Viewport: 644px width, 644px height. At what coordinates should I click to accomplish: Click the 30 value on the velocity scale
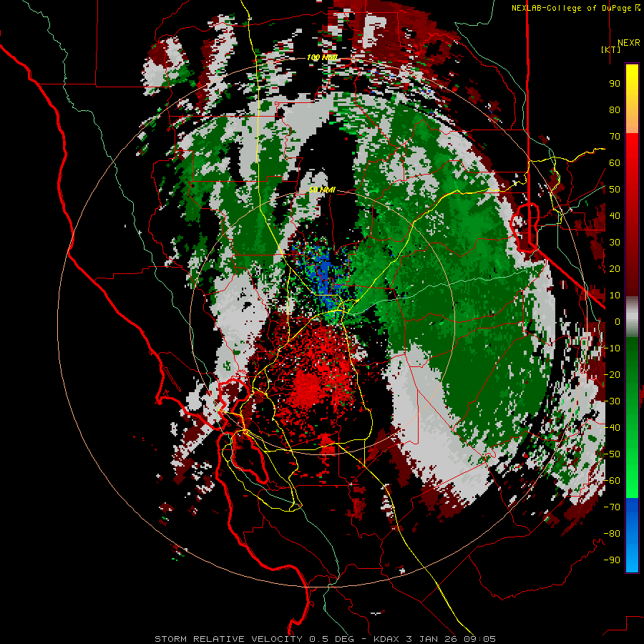(x=615, y=243)
